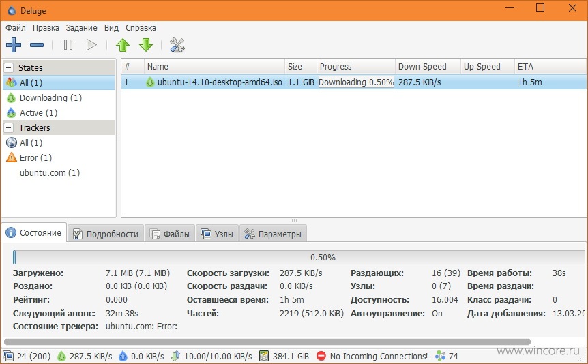The height and width of the screenshot is (364, 588).
Task: Filter by Active (1) state
Action: [x=59, y=113]
